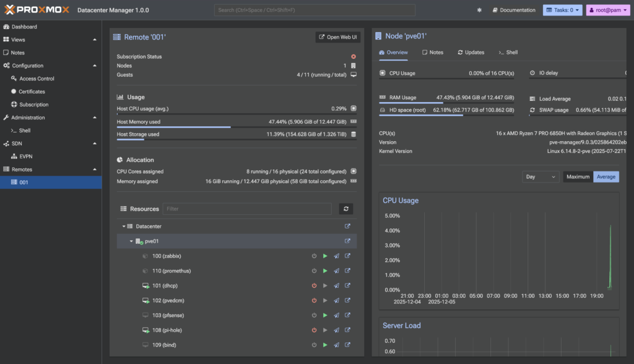Click the Open Web UI button
634x364 pixels.
click(x=337, y=37)
